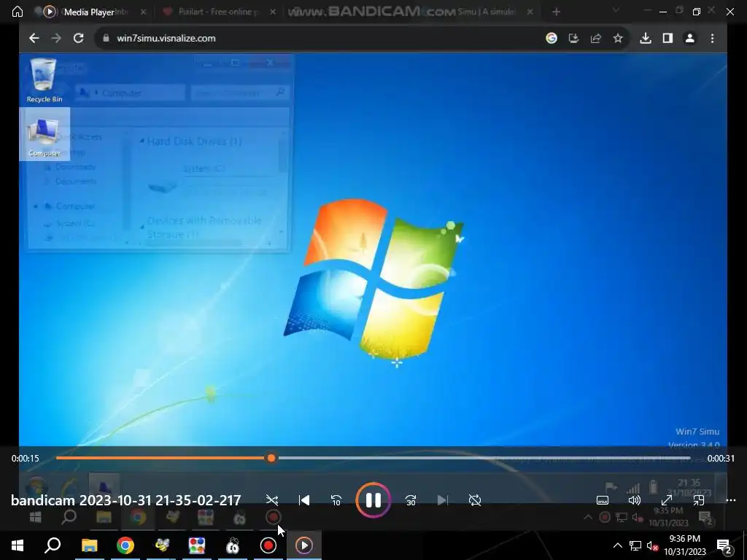
Task: Seek to the end of the progress bar
Action: [x=689, y=458]
